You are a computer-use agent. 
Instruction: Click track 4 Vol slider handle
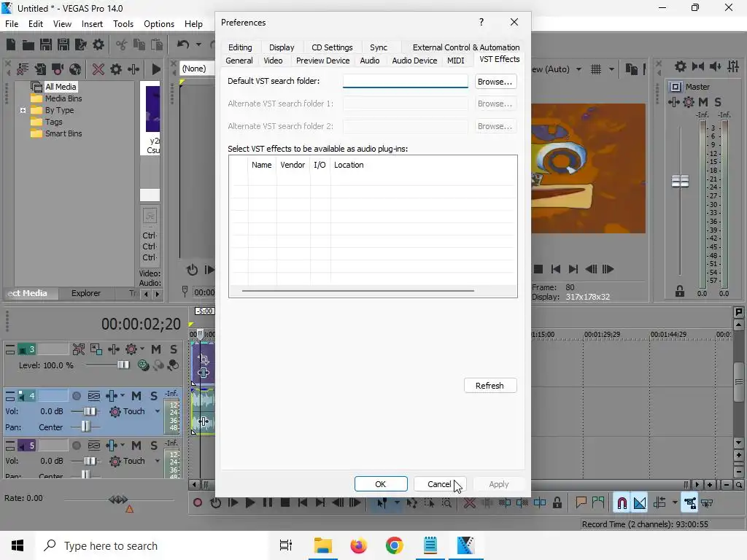click(90, 411)
